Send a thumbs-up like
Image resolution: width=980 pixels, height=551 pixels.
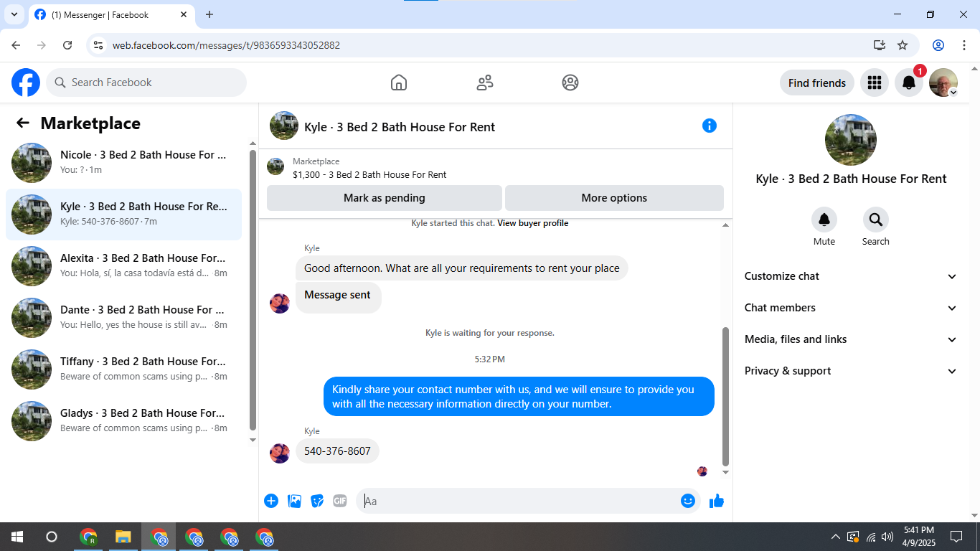tap(717, 501)
